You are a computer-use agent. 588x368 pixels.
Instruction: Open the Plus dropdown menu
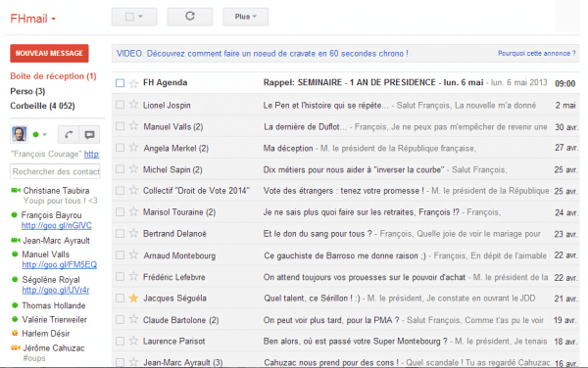246,17
